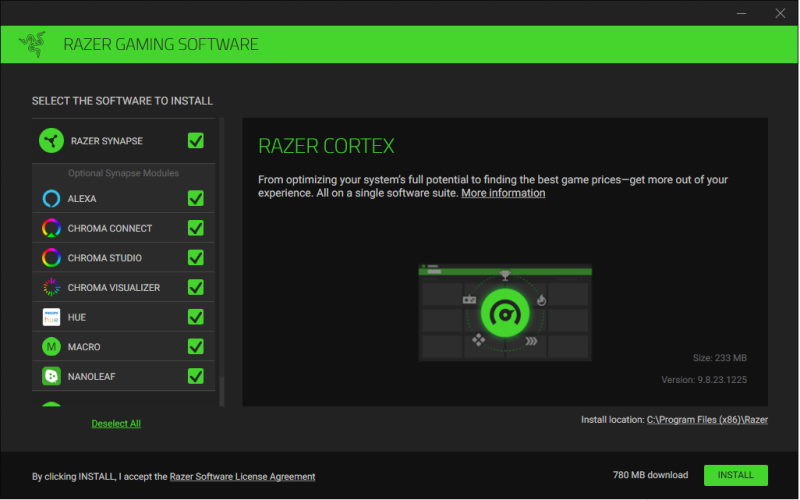Click the Philips Hue icon
Screen dimensions: 800x500
pos(51,317)
